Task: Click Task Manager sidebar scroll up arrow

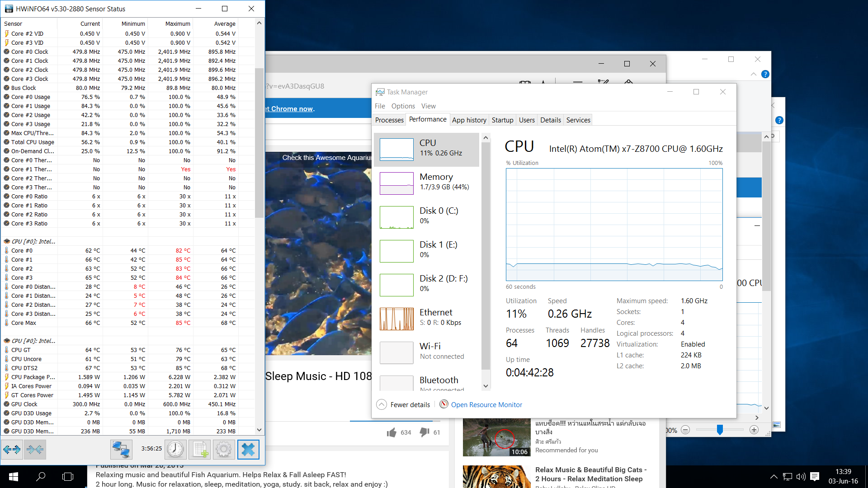Action: point(486,137)
